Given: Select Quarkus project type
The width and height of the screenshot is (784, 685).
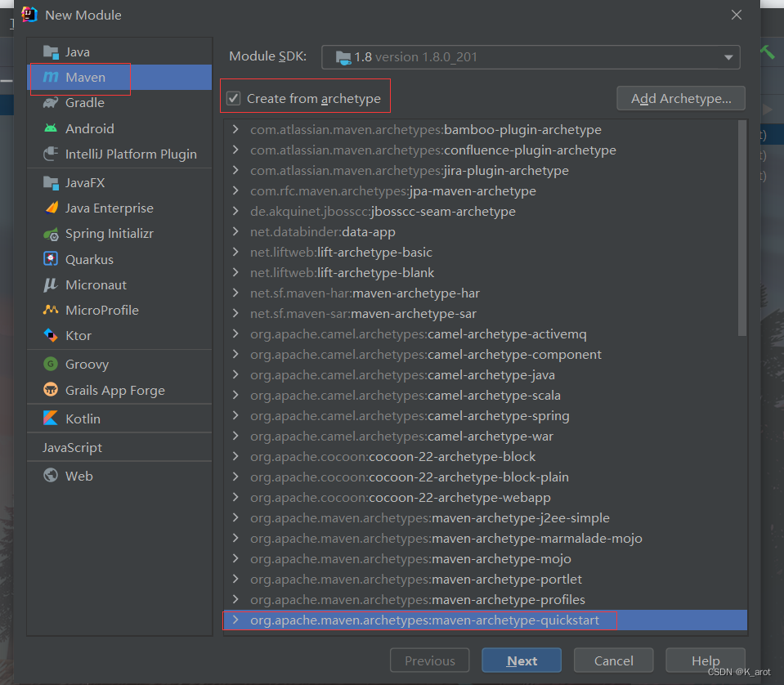Looking at the screenshot, I should pyautogui.click(x=119, y=259).
